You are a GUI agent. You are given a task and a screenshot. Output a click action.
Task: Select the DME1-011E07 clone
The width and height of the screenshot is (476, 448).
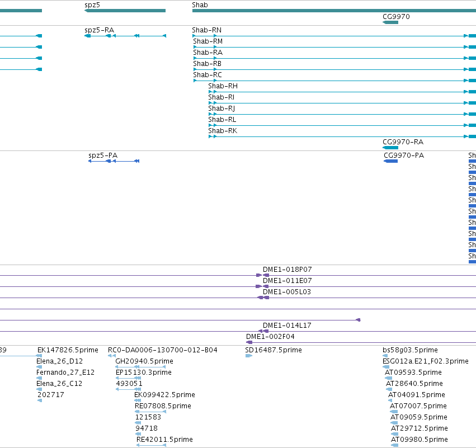coord(287,281)
